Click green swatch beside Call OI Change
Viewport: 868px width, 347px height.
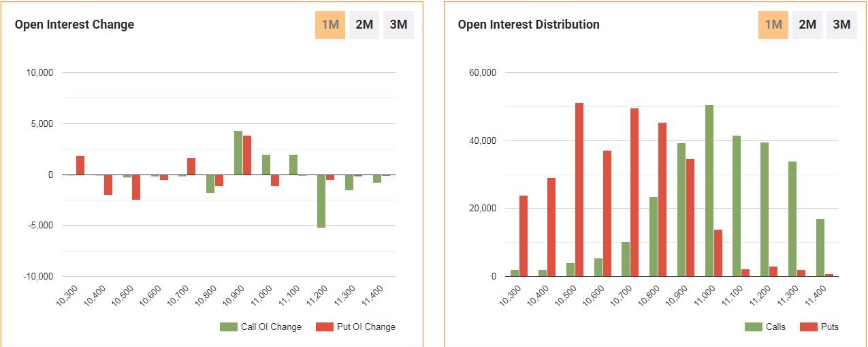tap(228, 327)
